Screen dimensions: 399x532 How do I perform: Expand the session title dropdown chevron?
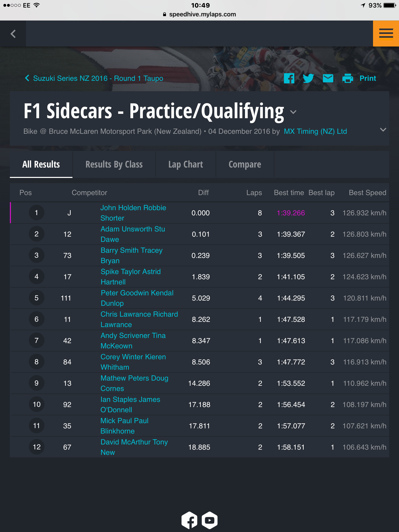293,112
